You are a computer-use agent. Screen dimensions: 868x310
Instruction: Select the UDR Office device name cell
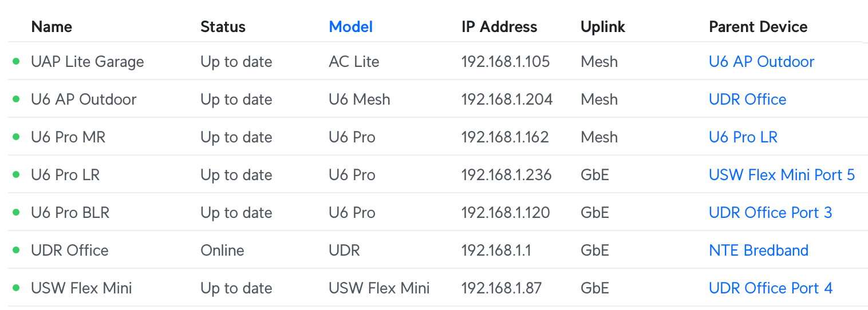70,251
